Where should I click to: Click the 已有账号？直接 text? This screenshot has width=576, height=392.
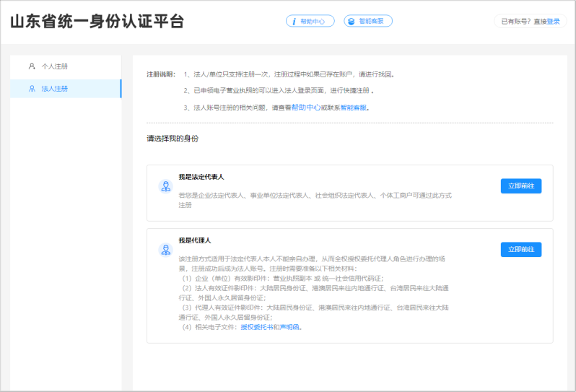(524, 22)
